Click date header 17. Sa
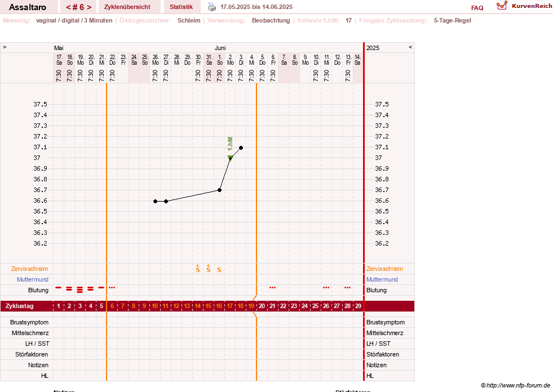 (59, 60)
